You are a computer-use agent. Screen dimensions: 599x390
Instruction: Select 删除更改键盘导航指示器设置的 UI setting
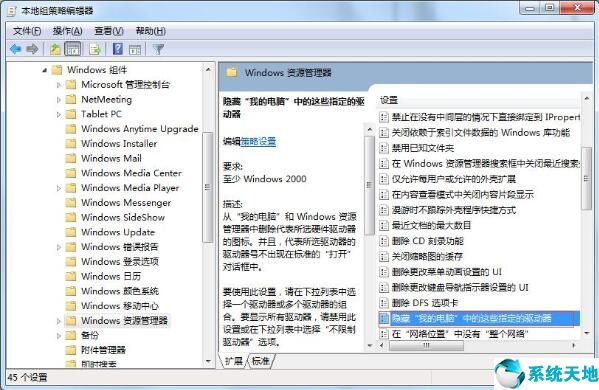(460, 287)
